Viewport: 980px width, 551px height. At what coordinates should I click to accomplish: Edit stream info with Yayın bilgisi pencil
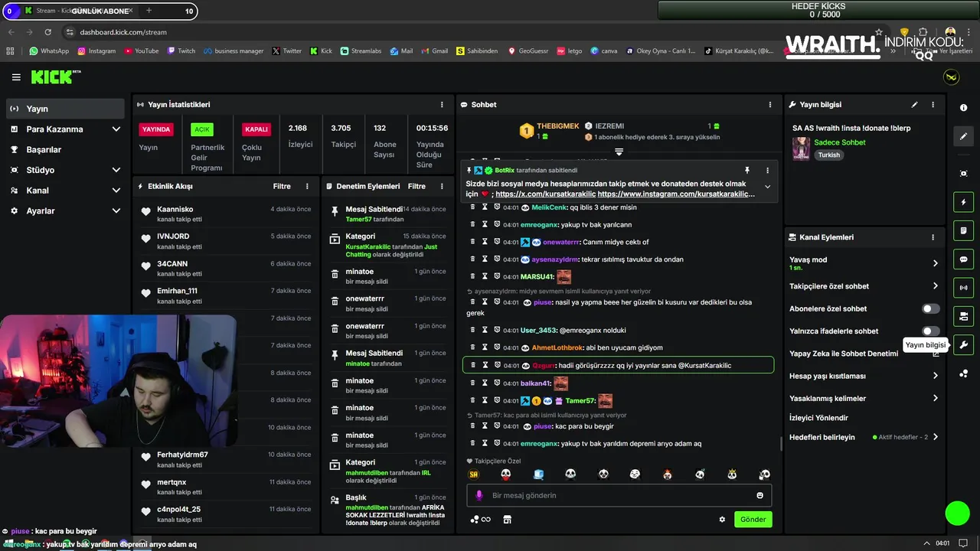[914, 105]
